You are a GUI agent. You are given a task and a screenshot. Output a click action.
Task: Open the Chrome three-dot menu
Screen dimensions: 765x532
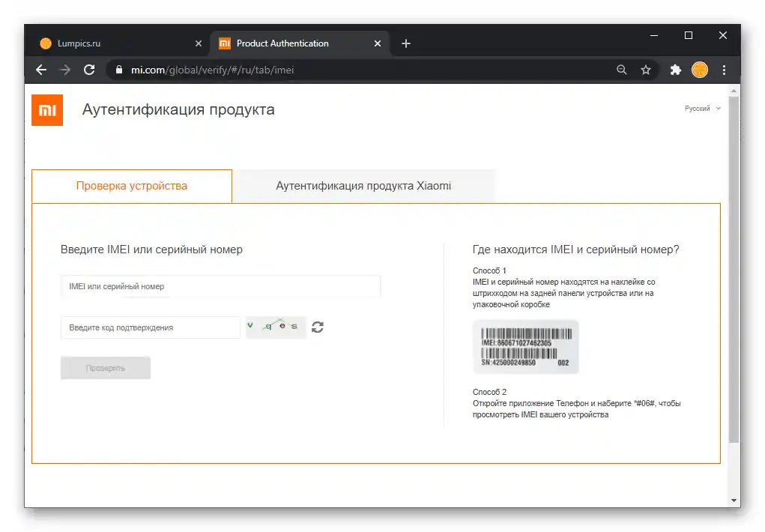(724, 70)
